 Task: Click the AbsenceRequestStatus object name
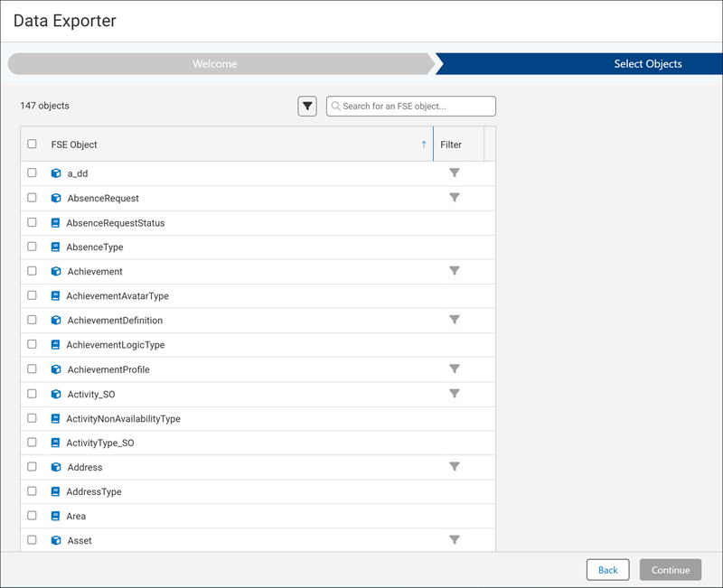(116, 223)
